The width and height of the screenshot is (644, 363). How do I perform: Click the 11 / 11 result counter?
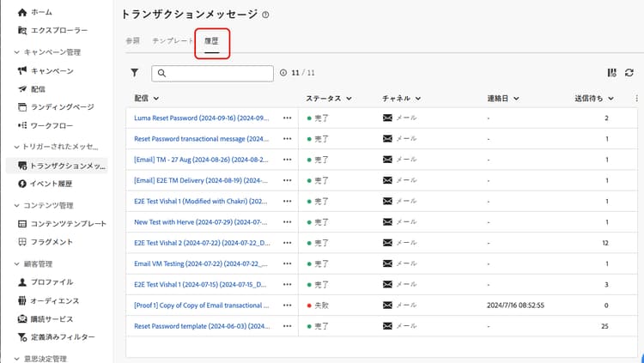pyautogui.click(x=303, y=73)
